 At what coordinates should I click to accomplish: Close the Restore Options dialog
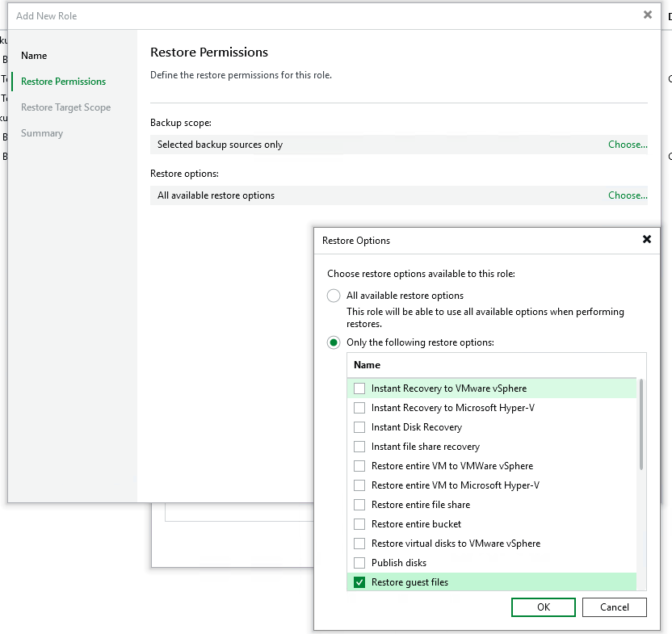tap(646, 240)
